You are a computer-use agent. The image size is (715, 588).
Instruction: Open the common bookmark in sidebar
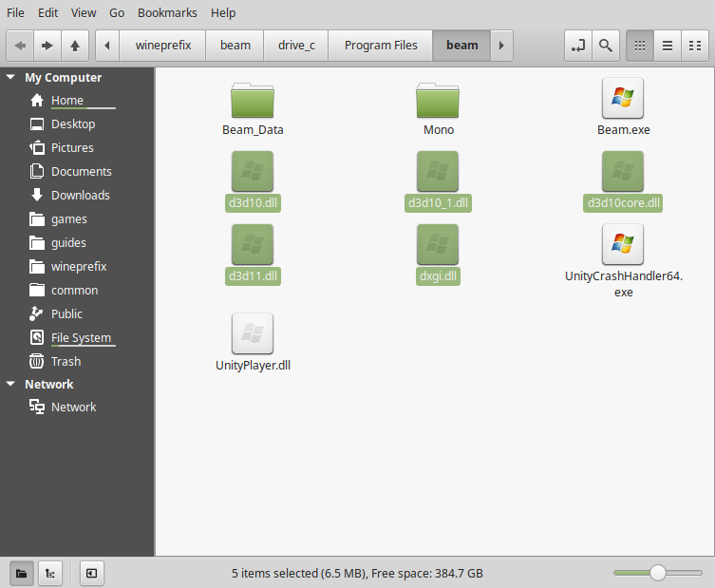pyautogui.click(x=74, y=290)
